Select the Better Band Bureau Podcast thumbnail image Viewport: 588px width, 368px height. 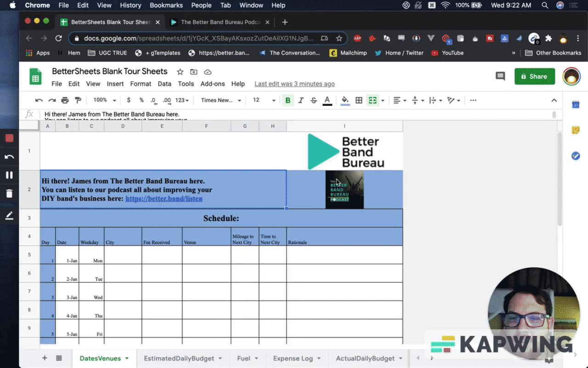click(345, 190)
